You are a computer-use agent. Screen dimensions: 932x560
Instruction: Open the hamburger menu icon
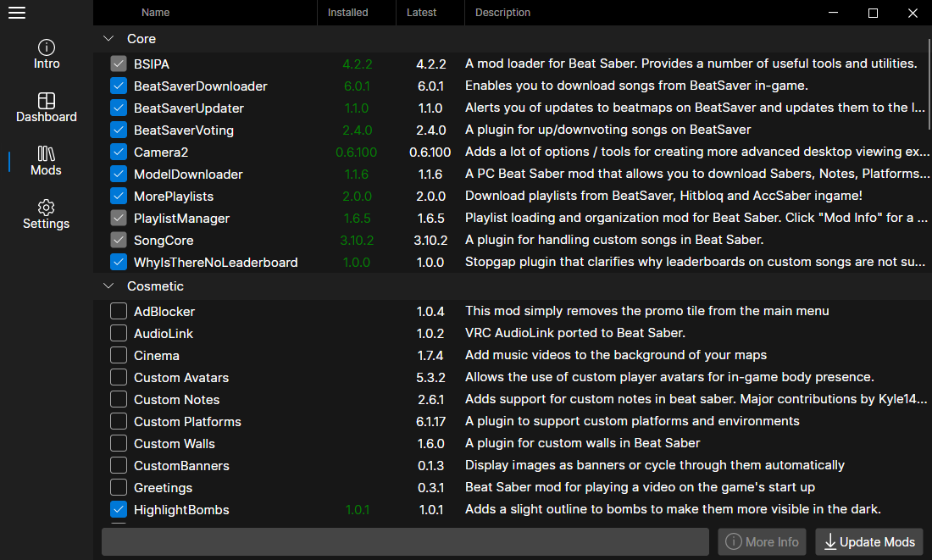[17, 13]
